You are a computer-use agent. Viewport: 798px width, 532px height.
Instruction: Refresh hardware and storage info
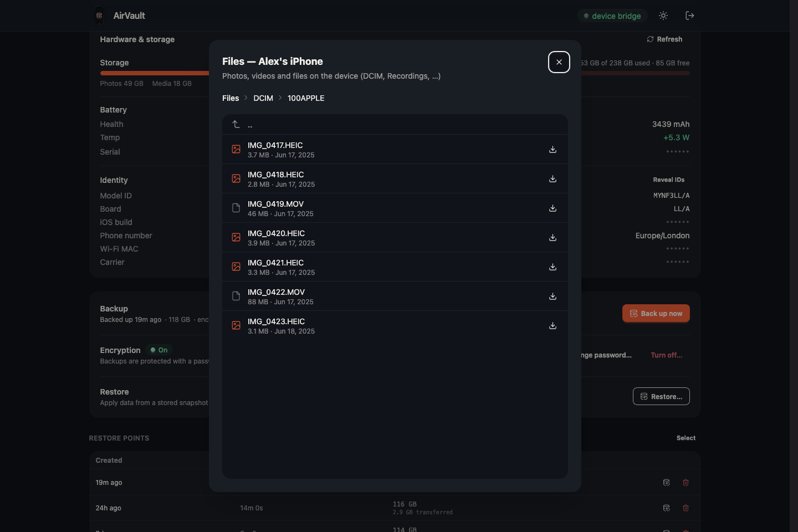[x=664, y=39]
